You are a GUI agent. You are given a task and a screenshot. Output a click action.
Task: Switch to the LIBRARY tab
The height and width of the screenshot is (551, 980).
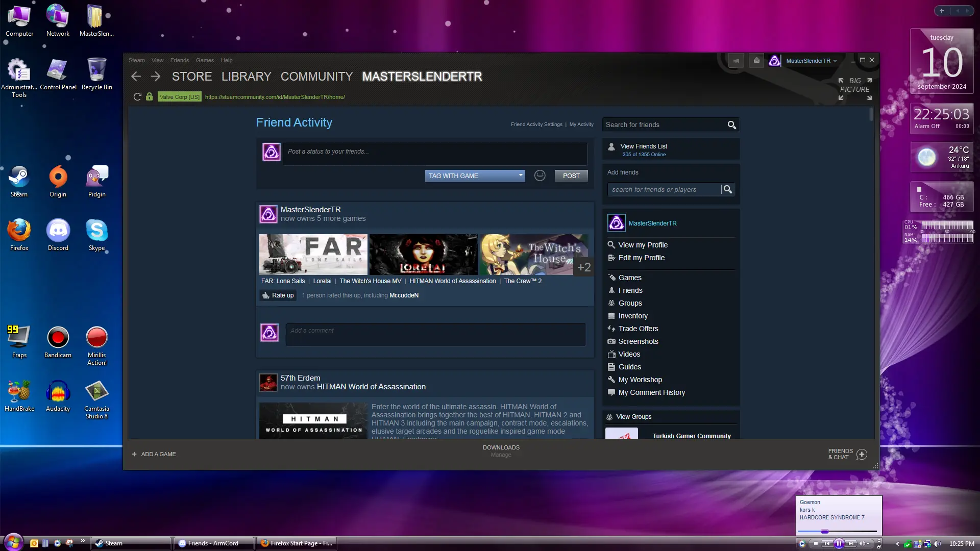(x=246, y=77)
